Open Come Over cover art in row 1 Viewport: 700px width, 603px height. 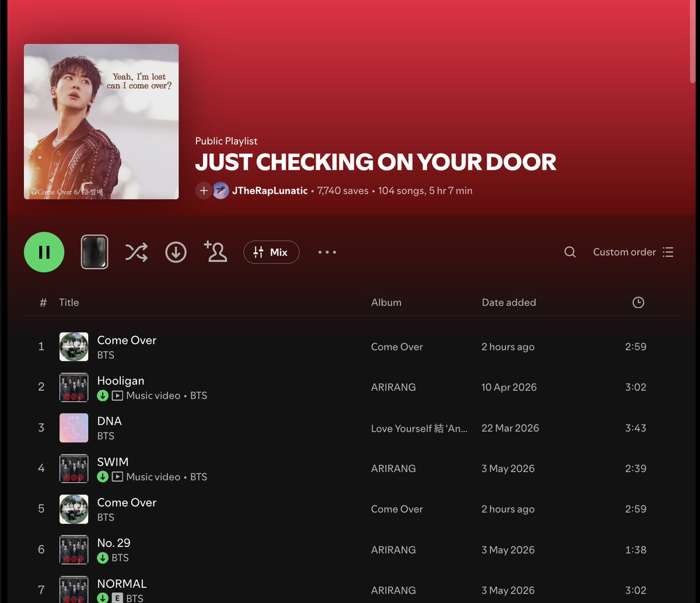(74, 347)
